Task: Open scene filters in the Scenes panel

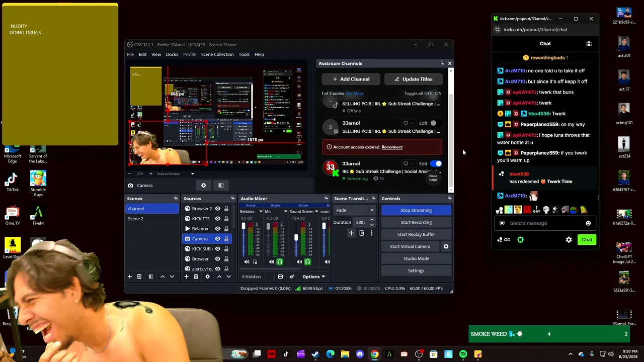Action: click(x=151, y=277)
